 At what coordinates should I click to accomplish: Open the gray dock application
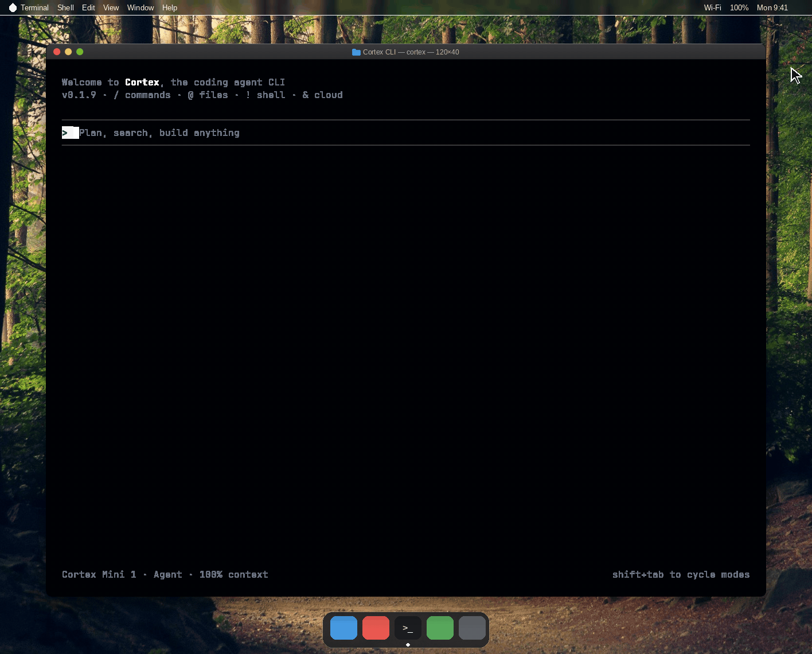click(x=472, y=628)
